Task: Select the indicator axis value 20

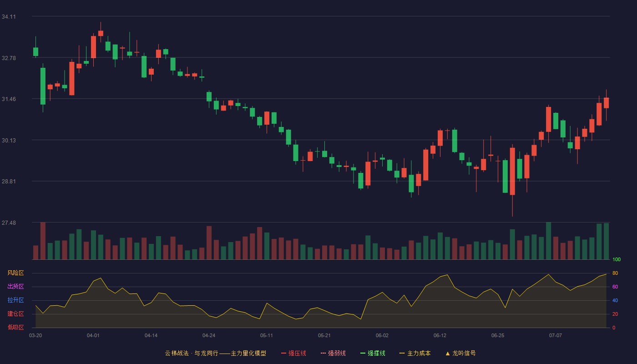Action: click(x=615, y=314)
